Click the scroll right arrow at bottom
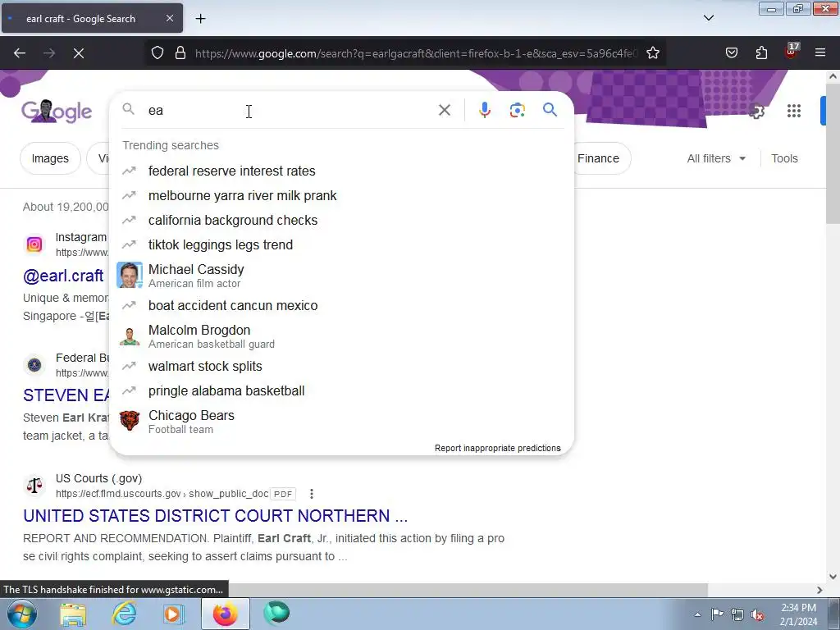 tap(819, 590)
